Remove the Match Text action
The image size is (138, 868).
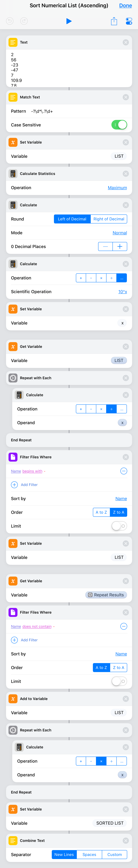(125, 97)
